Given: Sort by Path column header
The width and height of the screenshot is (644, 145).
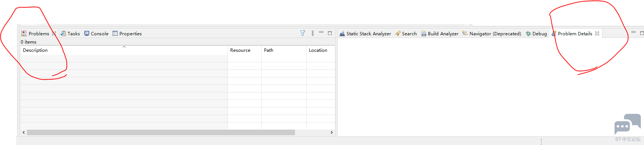Looking at the screenshot, I should [x=284, y=50].
